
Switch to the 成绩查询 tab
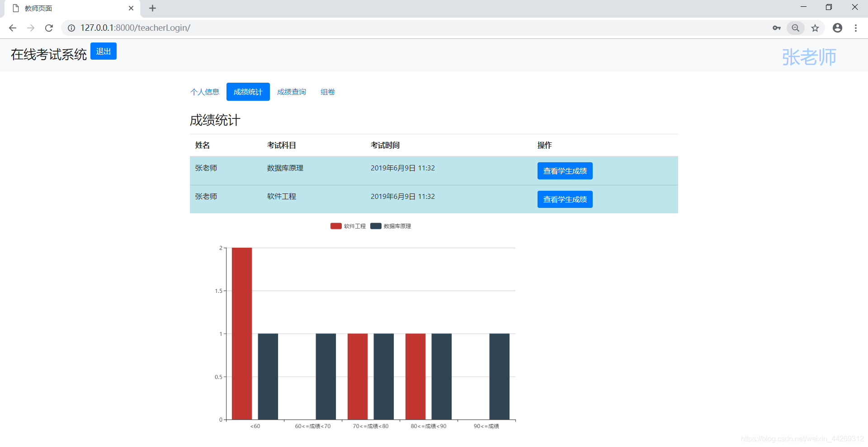pyautogui.click(x=292, y=92)
